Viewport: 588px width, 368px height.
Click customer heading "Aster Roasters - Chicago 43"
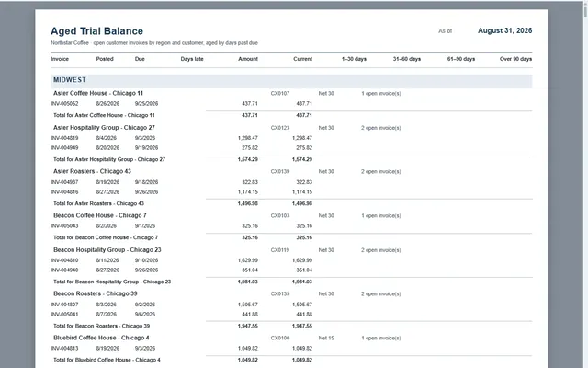click(92, 171)
